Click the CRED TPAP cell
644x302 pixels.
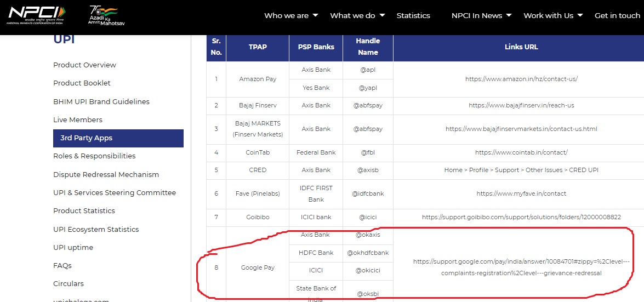click(x=258, y=170)
